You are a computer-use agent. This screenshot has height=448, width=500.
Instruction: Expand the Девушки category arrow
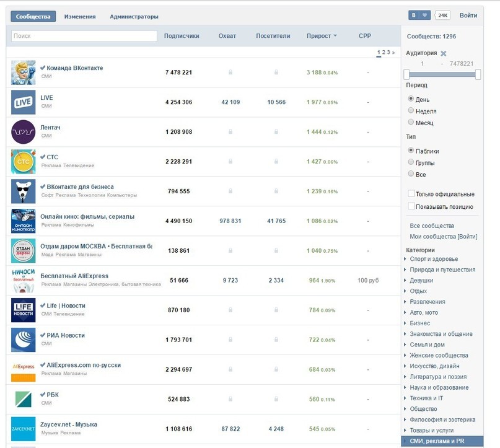[x=405, y=280]
